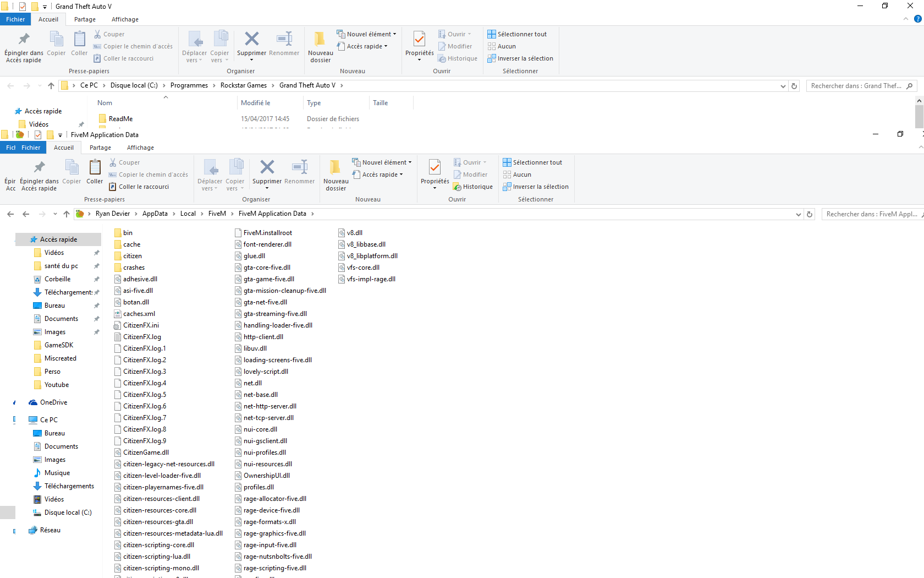The image size is (924, 578).
Task: Select CitizenGame.dll file
Action: 141,452
